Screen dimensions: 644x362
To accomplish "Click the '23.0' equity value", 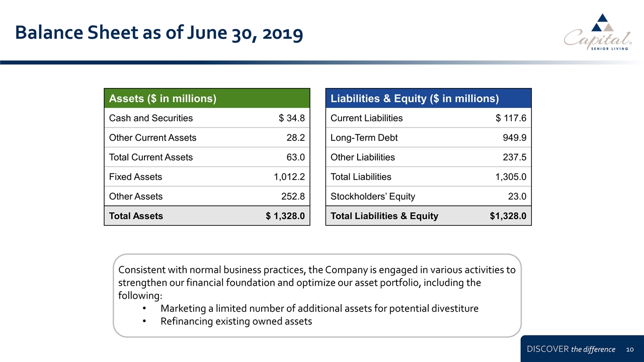I will 518,197.
